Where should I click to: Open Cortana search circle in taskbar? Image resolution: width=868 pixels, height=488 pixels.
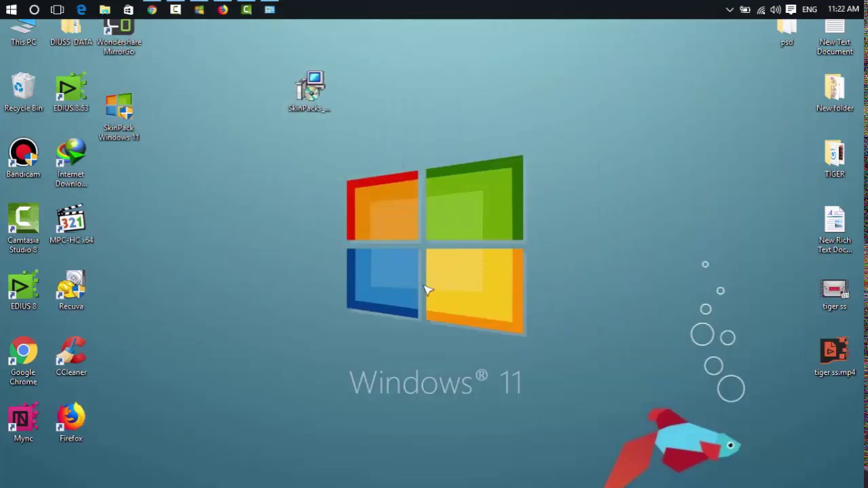34,9
